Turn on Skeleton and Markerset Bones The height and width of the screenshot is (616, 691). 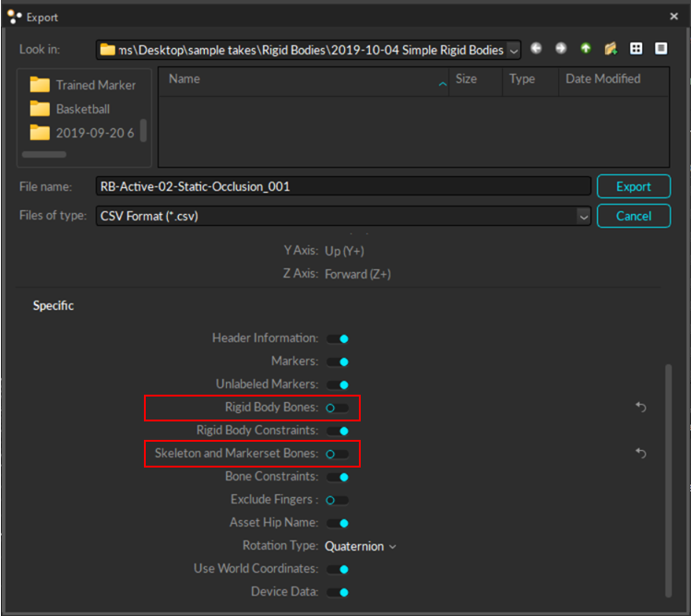point(337,454)
